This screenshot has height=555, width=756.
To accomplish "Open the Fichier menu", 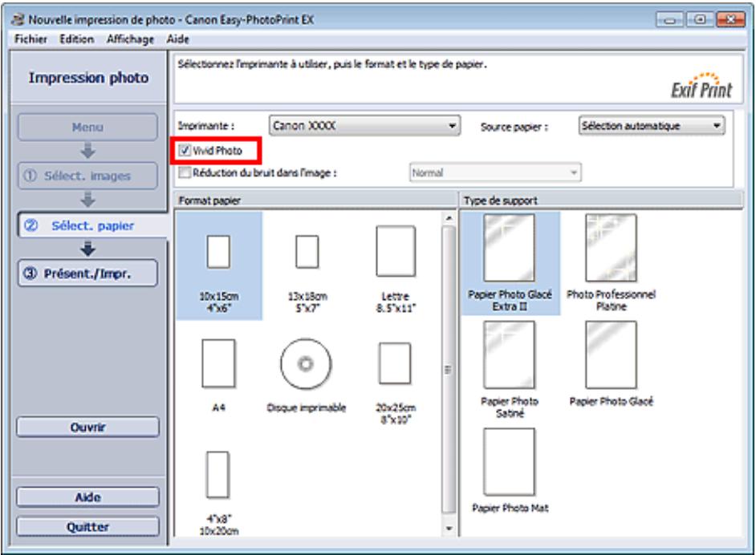I will pos(30,39).
